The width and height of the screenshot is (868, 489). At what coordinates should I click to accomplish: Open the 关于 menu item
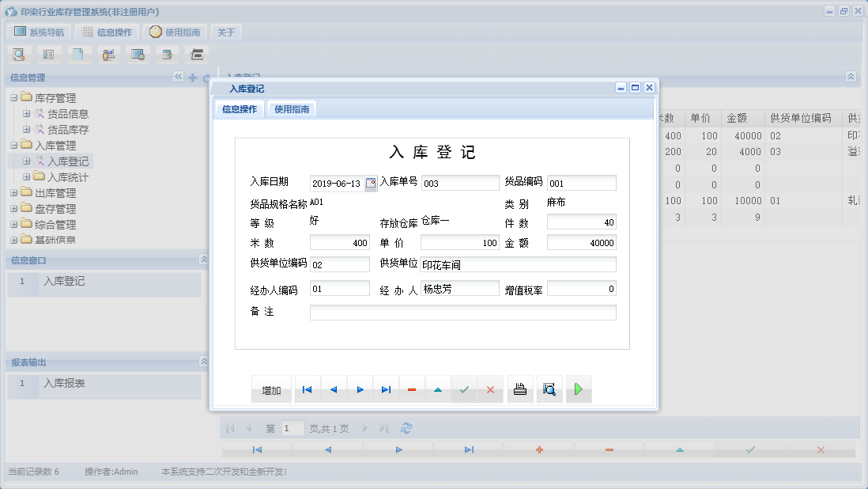point(225,32)
